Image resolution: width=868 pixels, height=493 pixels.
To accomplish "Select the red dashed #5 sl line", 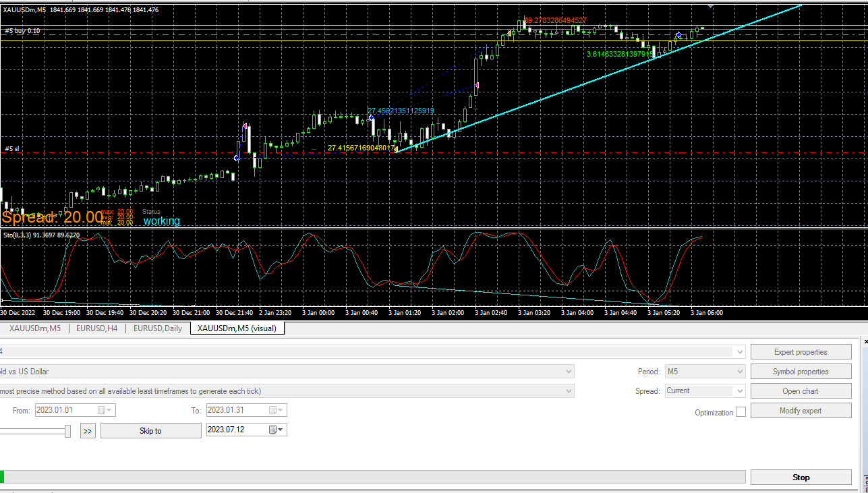I will pyautogui.click(x=434, y=153).
